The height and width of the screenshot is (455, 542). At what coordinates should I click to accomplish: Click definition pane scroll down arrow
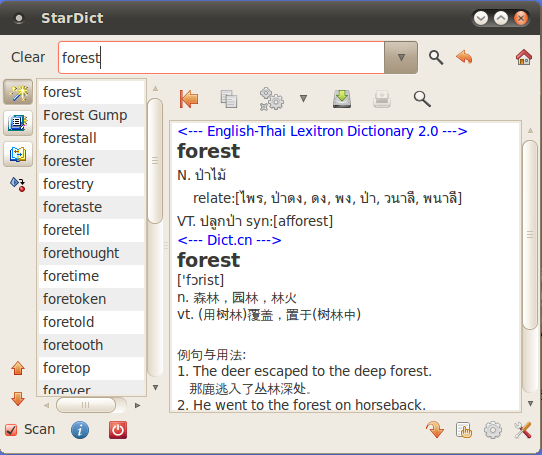click(x=530, y=403)
